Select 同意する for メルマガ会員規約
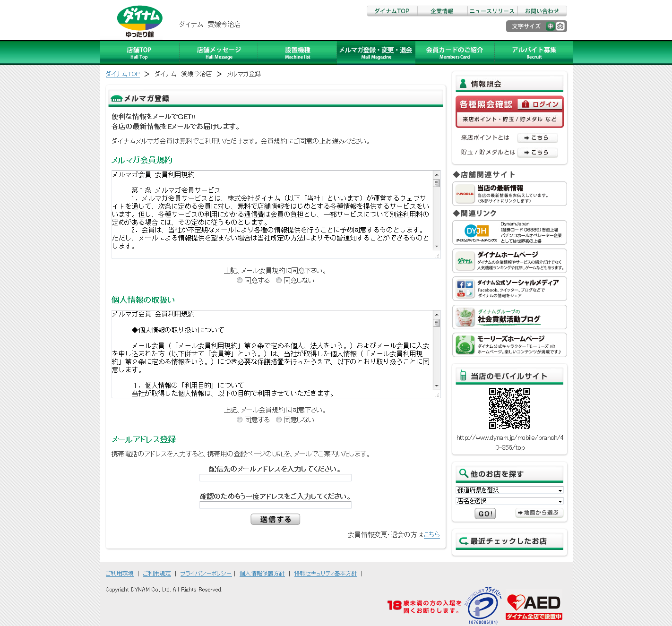The image size is (672, 626). (x=240, y=280)
